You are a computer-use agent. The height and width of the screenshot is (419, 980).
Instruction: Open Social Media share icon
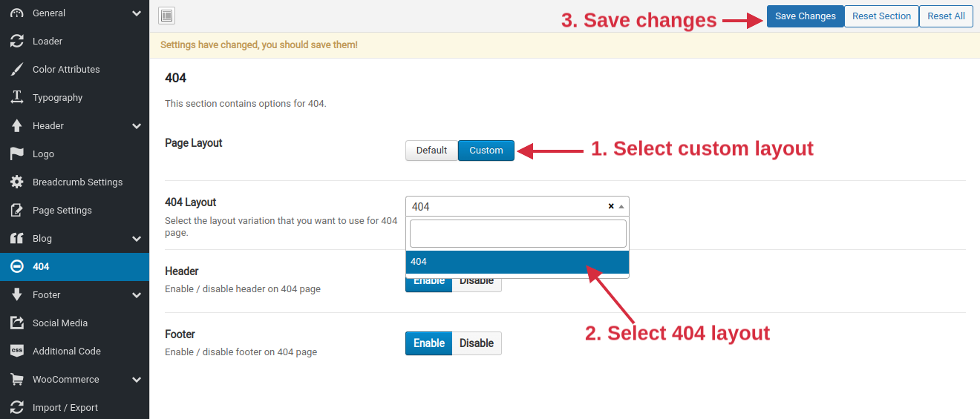pos(16,323)
